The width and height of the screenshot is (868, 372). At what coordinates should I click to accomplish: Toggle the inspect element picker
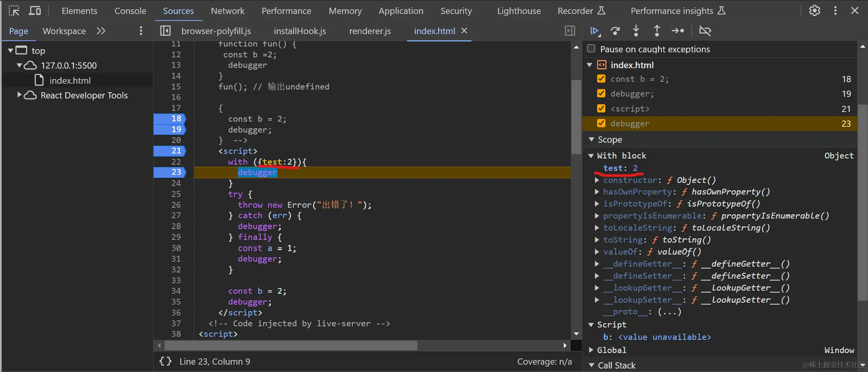[14, 11]
